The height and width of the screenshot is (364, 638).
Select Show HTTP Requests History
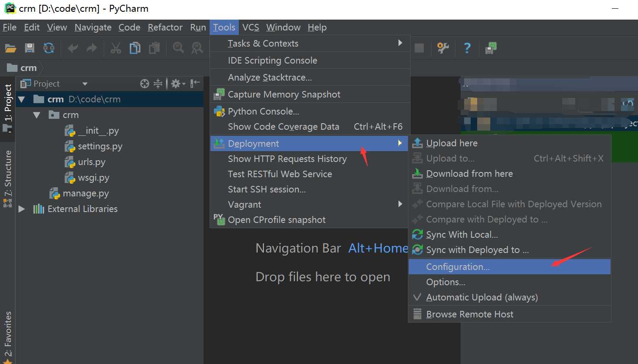pyautogui.click(x=310, y=159)
